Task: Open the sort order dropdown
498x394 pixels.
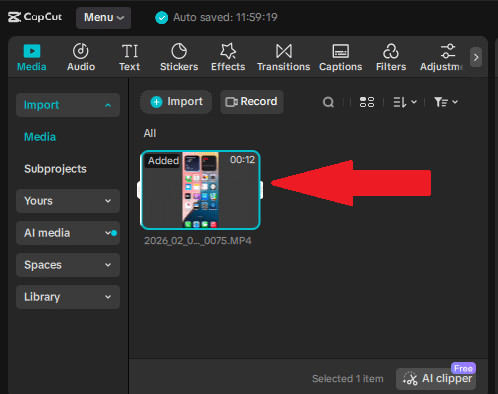Action: (x=405, y=102)
